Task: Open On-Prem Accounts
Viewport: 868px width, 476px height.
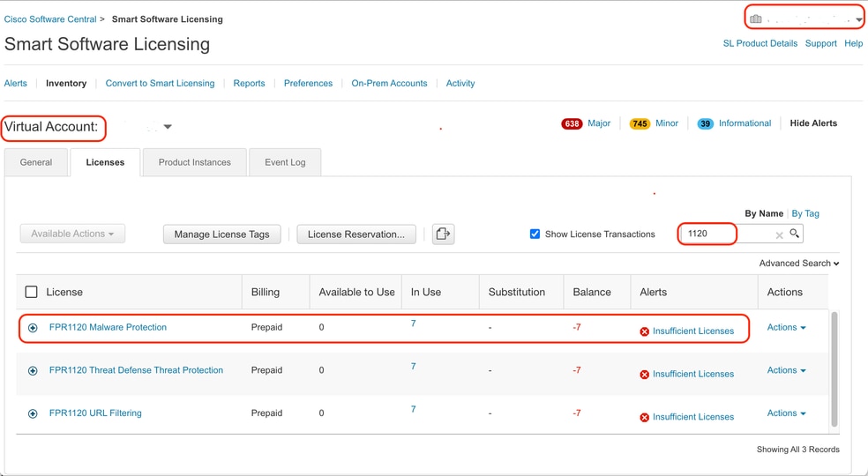Action: (389, 83)
